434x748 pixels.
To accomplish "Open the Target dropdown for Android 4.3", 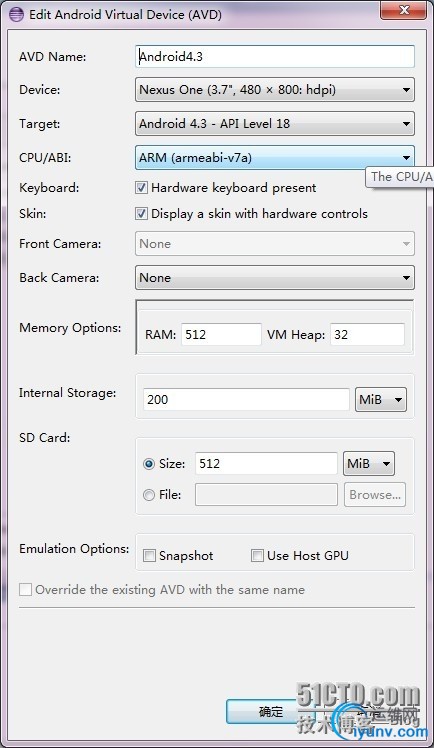I will click(x=275, y=124).
